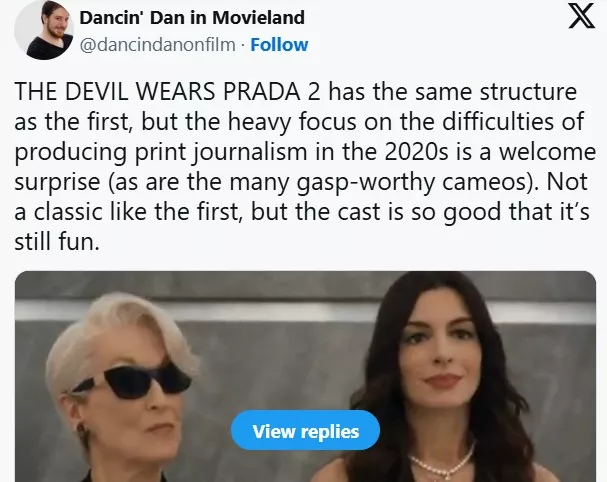Open the embedded movie still image
The width and height of the screenshot is (607, 482).
click(x=305, y=376)
